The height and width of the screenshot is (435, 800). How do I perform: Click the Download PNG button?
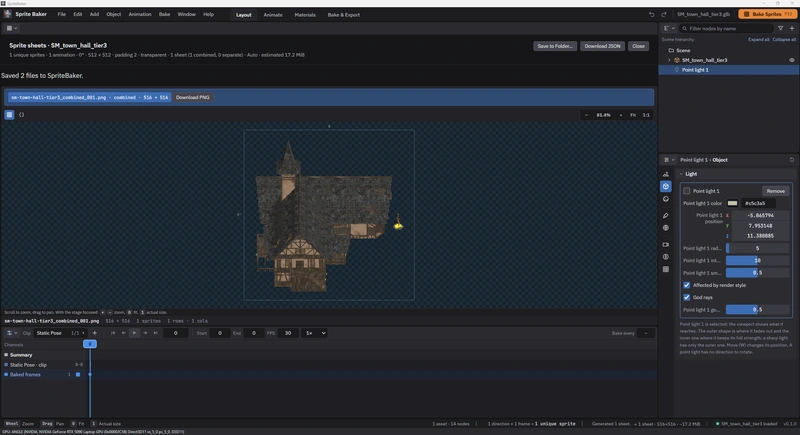192,97
